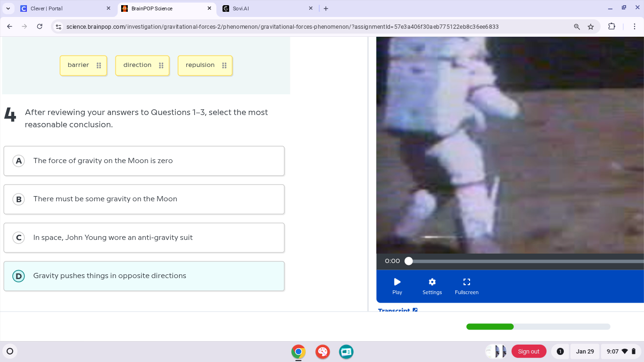Viewport: 644px width, 362px height.
Task: Click the browser back arrow
Action: (9, 27)
